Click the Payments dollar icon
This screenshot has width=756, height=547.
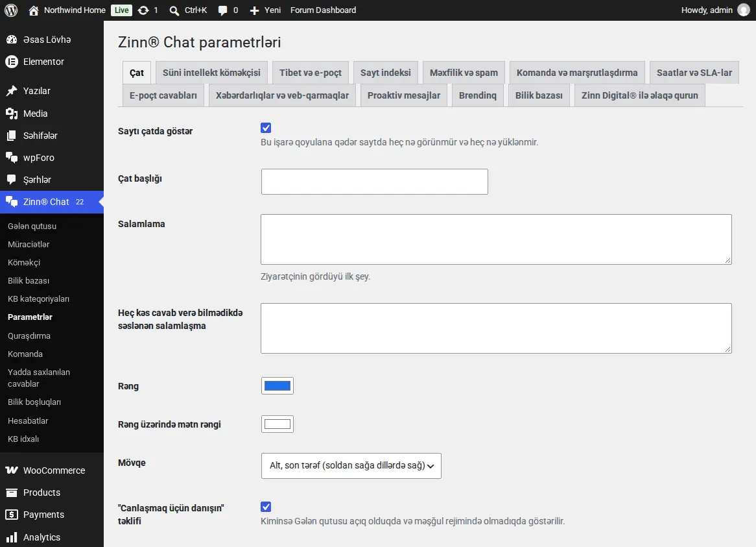point(12,515)
